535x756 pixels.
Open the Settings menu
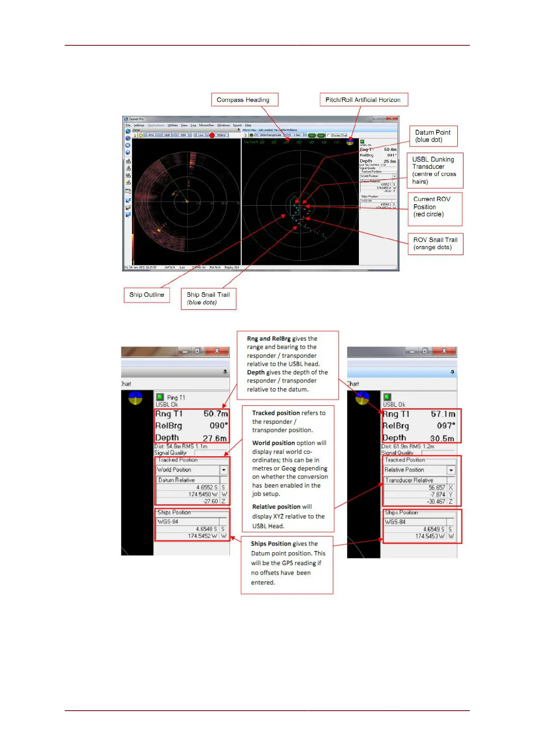(x=139, y=125)
